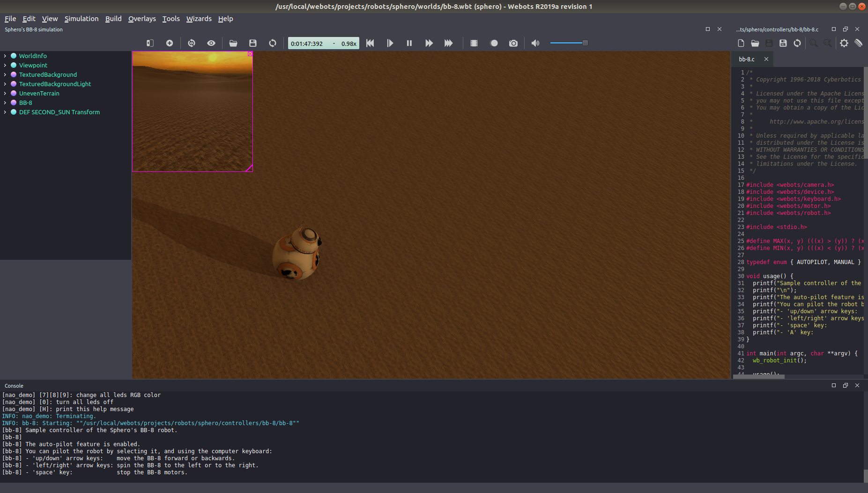Click the movie recording filmstrip icon

pyautogui.click(x=474, y=43)
